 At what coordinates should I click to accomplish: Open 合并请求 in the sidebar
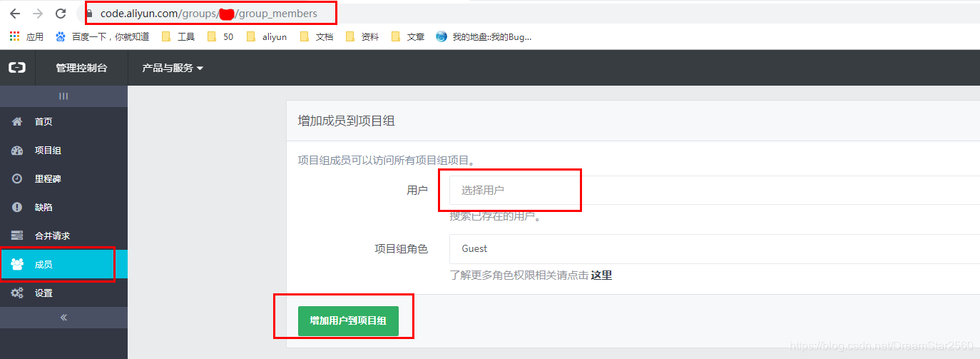pyautogui.click(x=63, y=236)
